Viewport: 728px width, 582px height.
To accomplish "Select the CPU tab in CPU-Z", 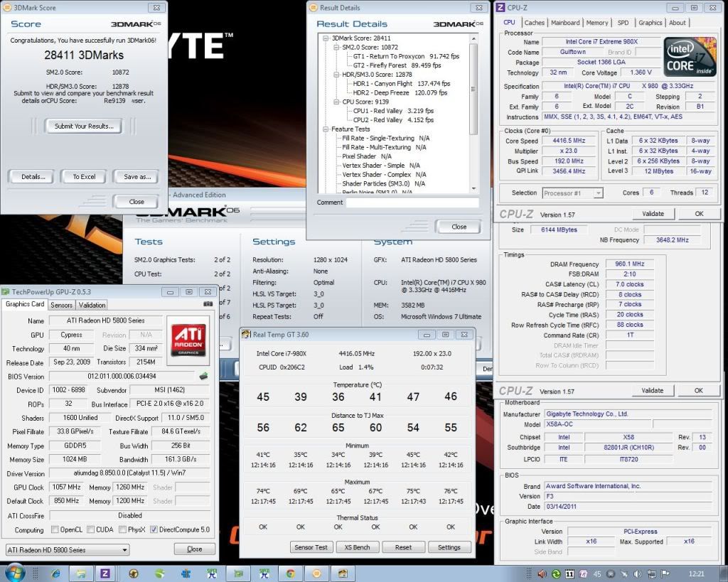I will pyautogui.click(x=509, y=22).
